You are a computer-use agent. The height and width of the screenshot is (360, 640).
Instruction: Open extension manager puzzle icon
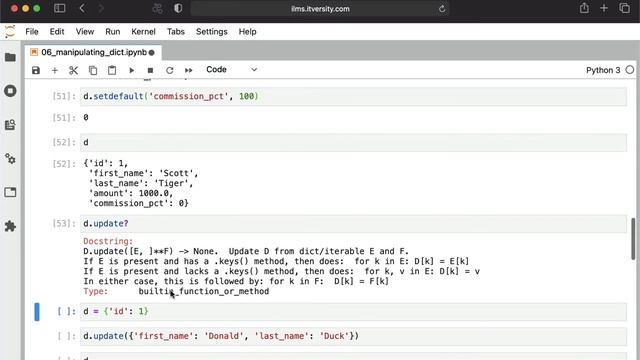point(10,226)
